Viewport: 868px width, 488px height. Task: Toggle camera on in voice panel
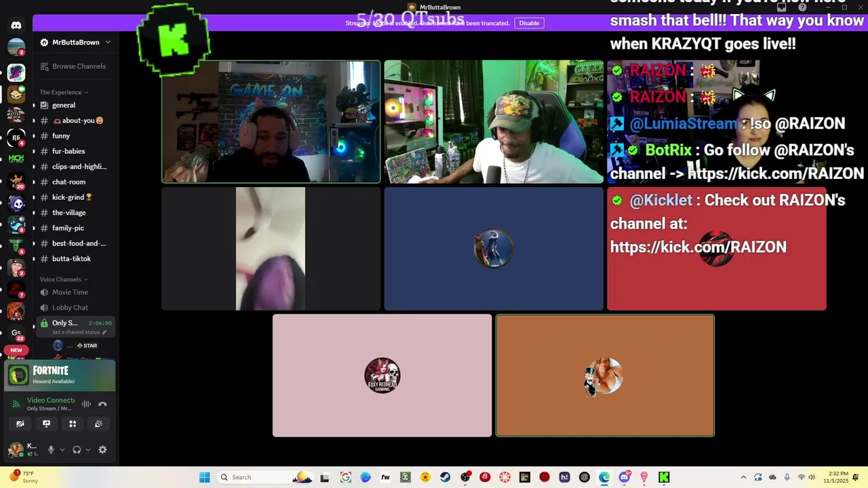point(20,424)
